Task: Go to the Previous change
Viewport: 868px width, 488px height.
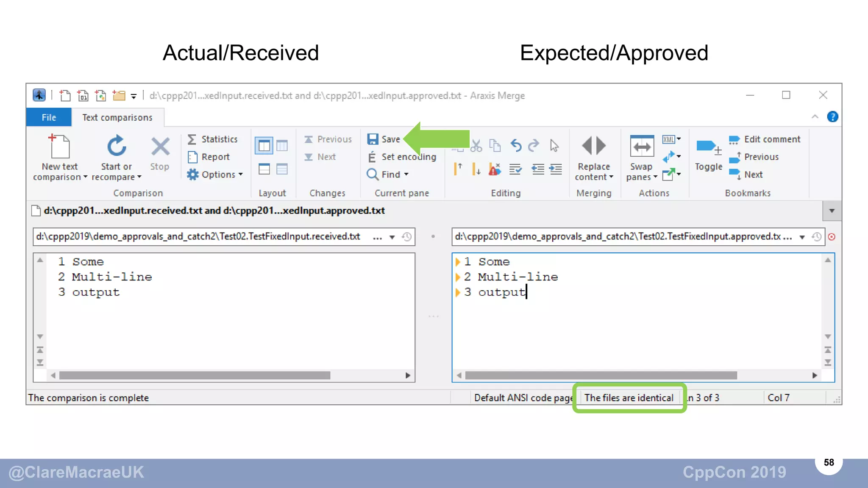Action: point(328,139)
